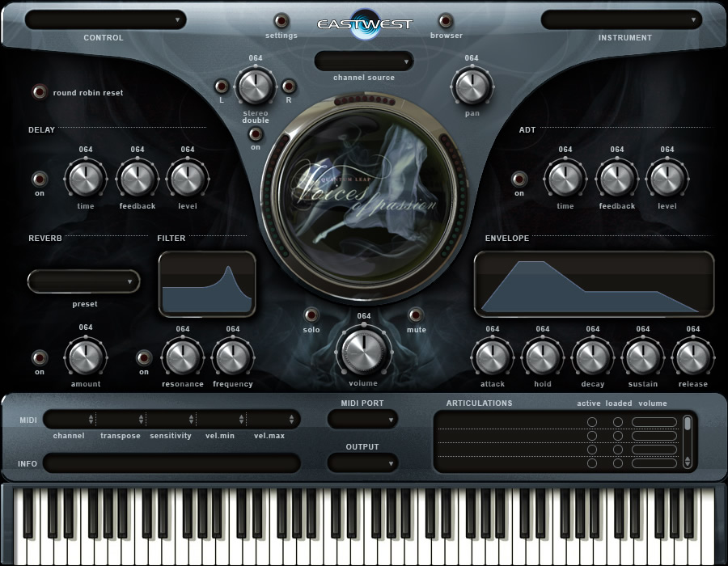Toggle the filter on

(x=142, y=357)
